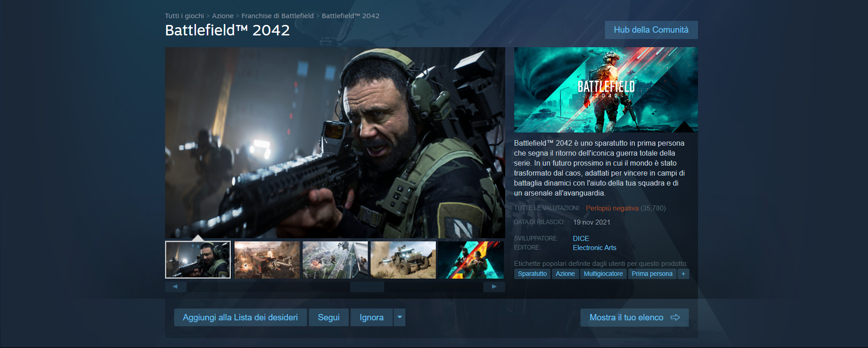Select the wingsuit skyscraper thumbnail
The image size is (868, 348).
pyautogui.click(x=335, y=260)
